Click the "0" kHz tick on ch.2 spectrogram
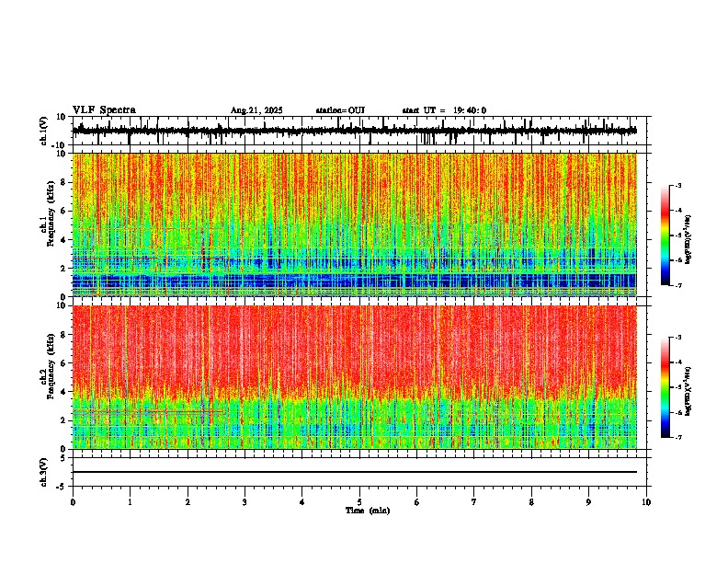Image resolution: width=728 pixels, height=563 pixels. (63, 449)
